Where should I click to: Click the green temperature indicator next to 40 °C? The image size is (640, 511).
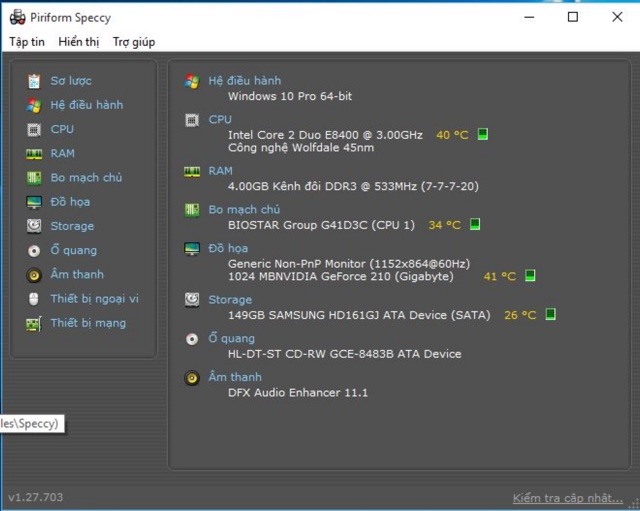click(x=483, y=134)
